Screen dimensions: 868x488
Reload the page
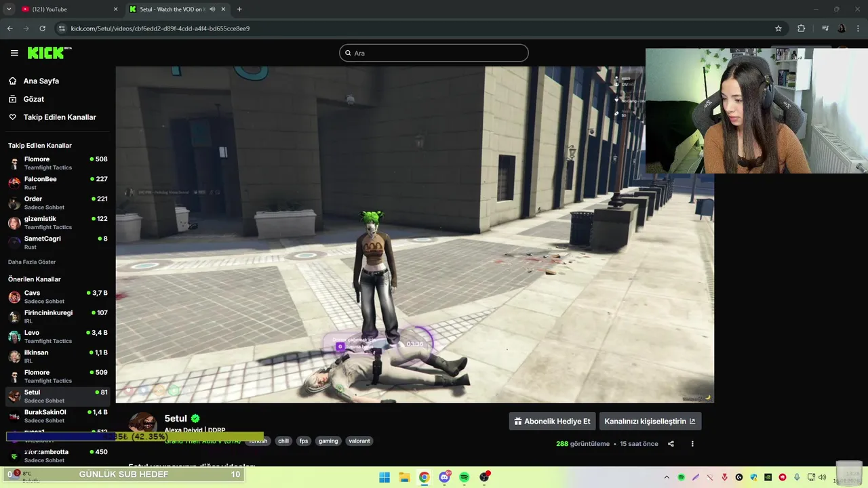[42, 28]
